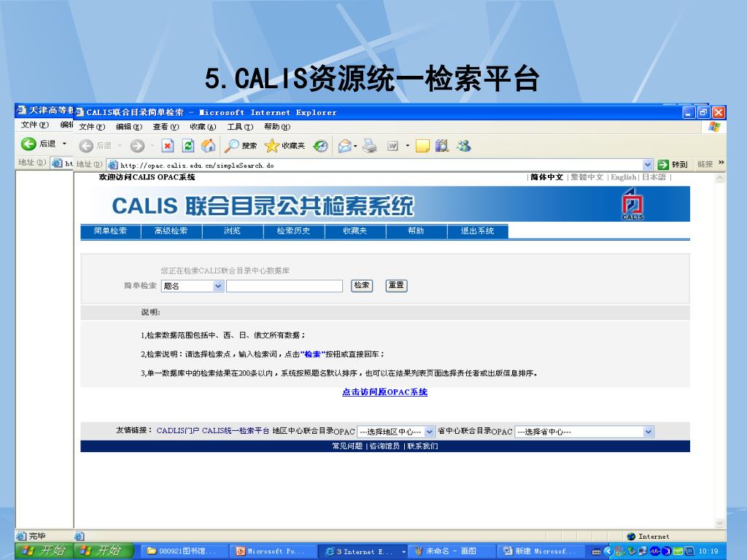This screenshot has width=747, height=560.
Task: Expand the 链接 links toolbar chevron
Action: pos(721,163)
